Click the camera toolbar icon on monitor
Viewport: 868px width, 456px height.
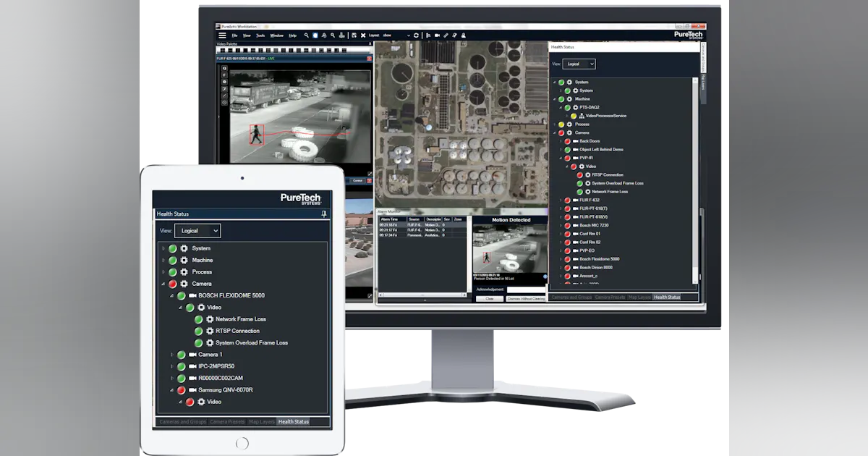(x=437, y=35)
